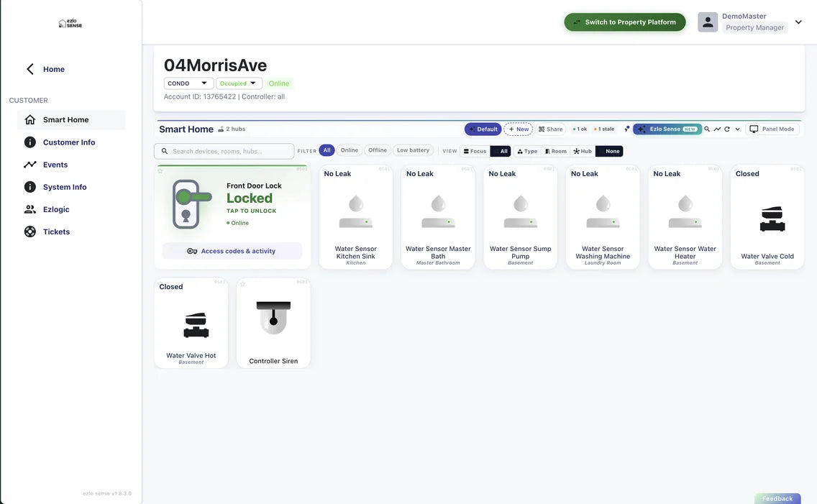
Task: Filter devices by Offline
Action: 378,150
